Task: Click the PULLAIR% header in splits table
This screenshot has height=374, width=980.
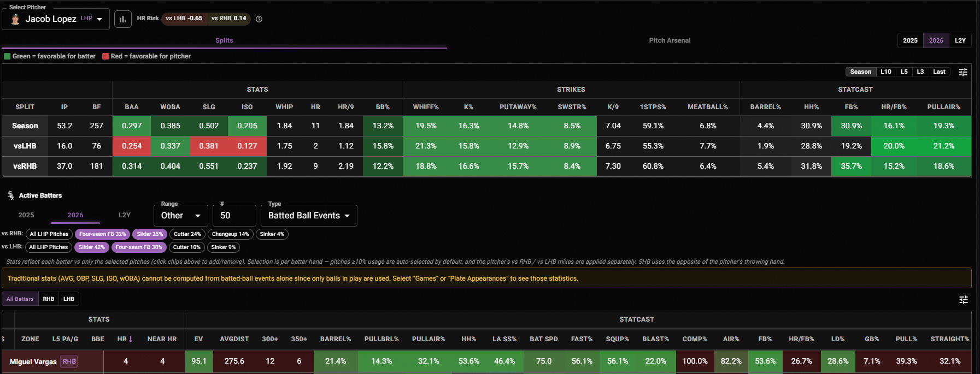Action: tap(943, 107)
